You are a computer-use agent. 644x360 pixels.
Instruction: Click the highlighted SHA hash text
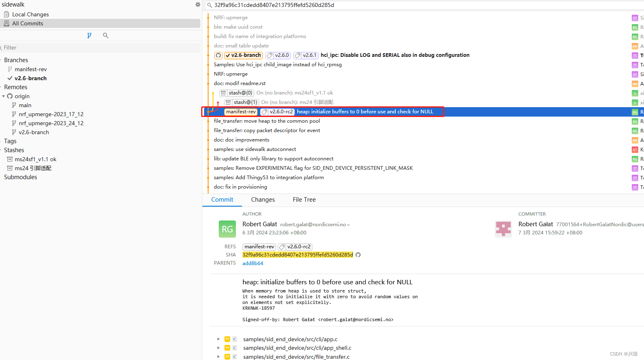point(298,255)
